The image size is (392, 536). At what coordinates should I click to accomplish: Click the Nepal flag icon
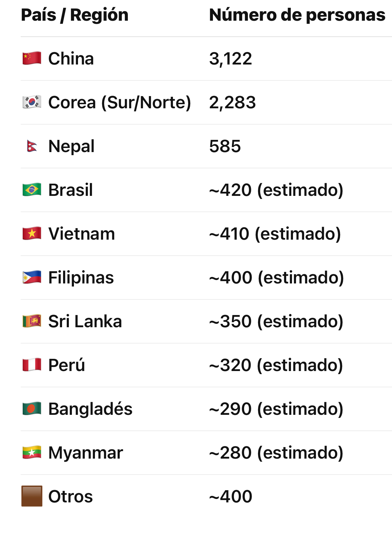tap(32, 146)
